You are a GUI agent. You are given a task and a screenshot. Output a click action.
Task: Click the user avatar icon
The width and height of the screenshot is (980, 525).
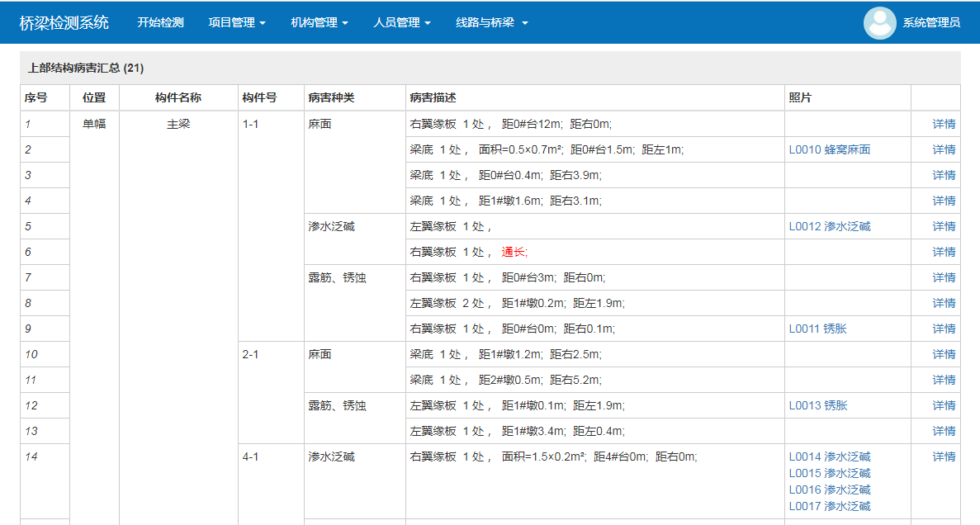tap(879, 23)
